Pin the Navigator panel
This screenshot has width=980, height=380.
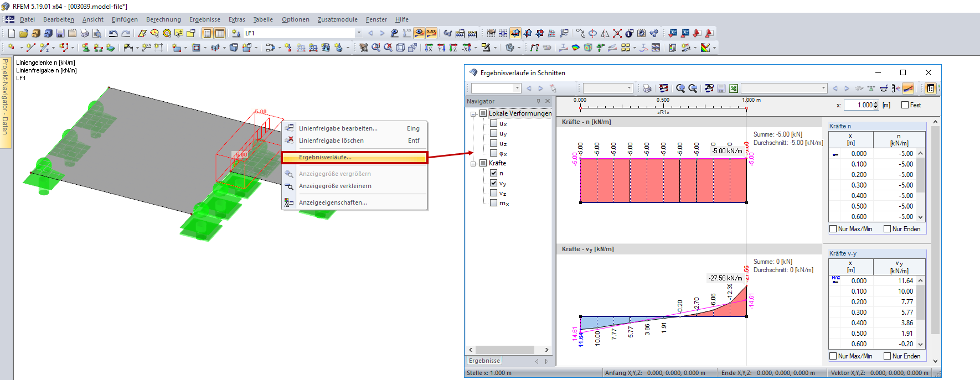click(x=538, y=101)
